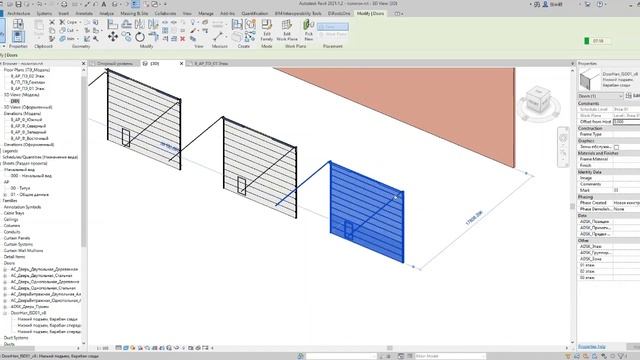Open the Massing & Site ribbon tab
This screenshot has height=360, width=640.
[134, 13]
